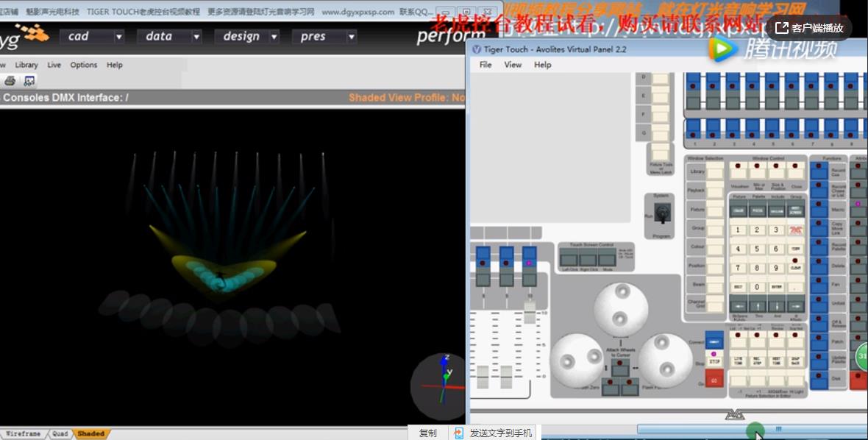Click the Disk function button
The image size is (868, 440).
click(819, 379)
